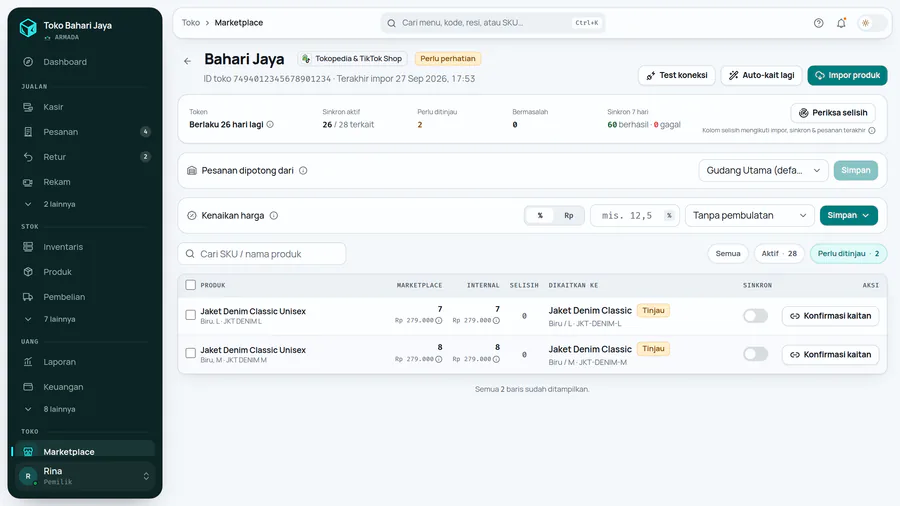Select the 'Aktif · 28' filter tab

tap(779, 254)
